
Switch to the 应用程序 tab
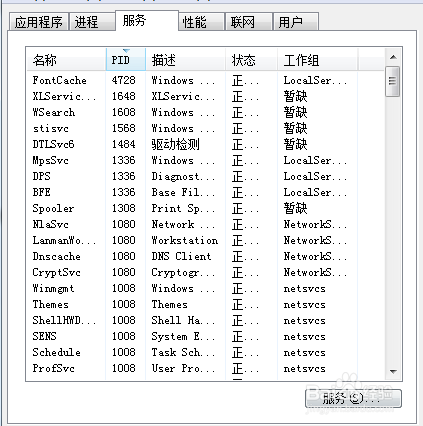[39, 22]
